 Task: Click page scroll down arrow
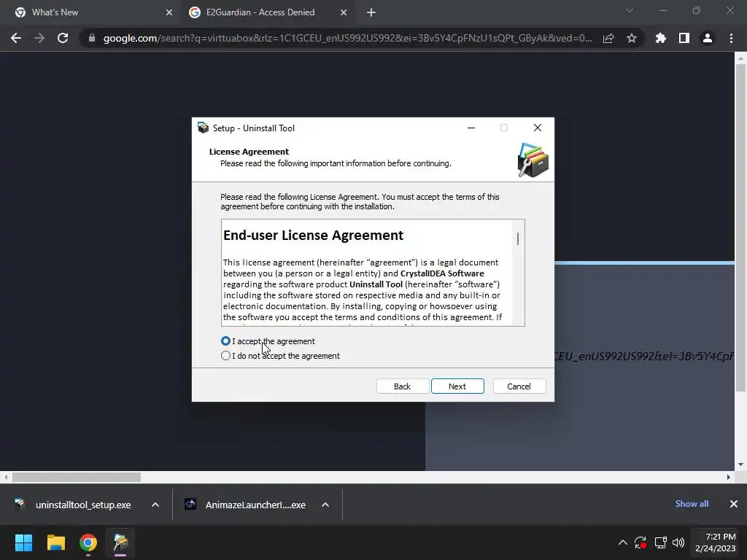pyautogui.click(x=740, y=464)
